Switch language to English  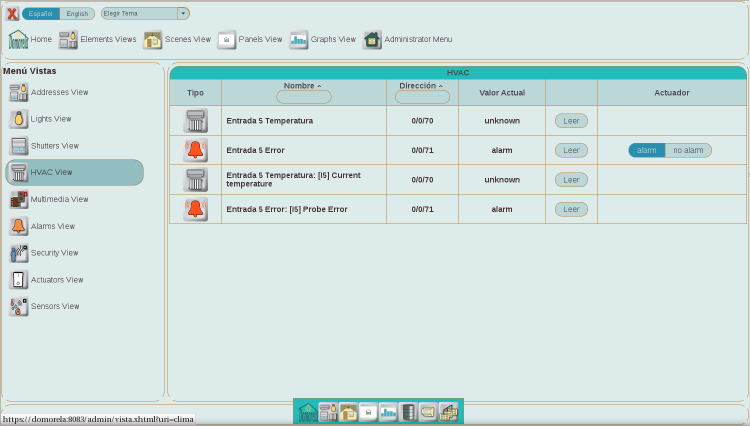pos(77,14)
